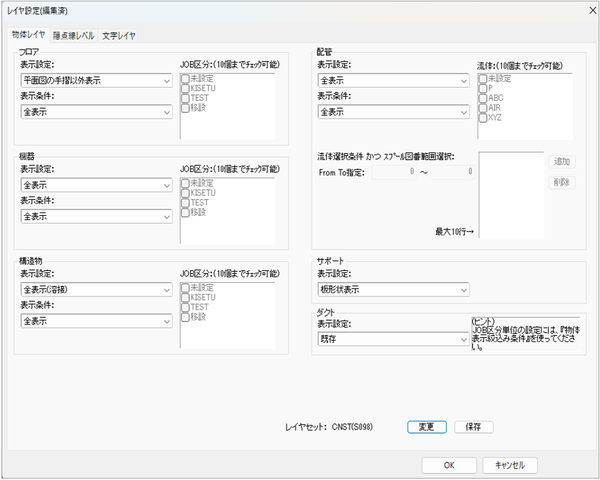Confirm the dialog with OK

click(x=449, y=465)
